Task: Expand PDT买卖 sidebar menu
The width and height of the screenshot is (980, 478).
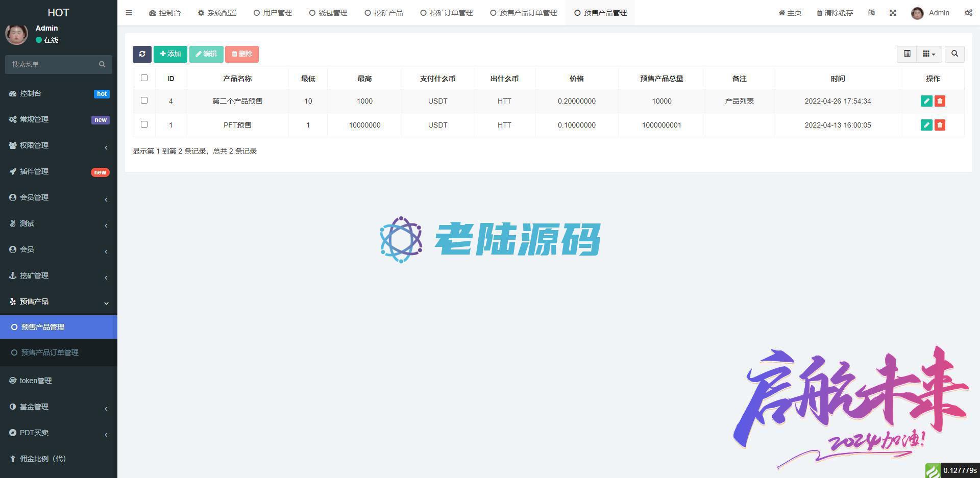Action: pos(59,433)
